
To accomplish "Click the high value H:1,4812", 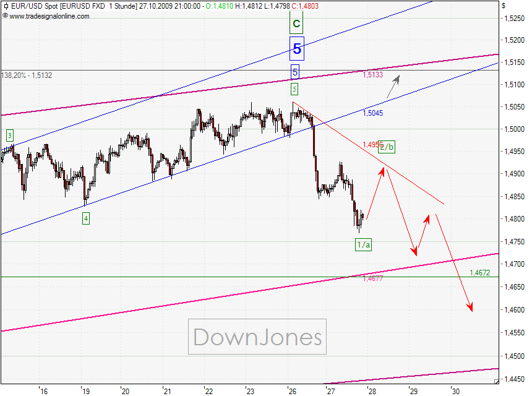I will point(249,6).
